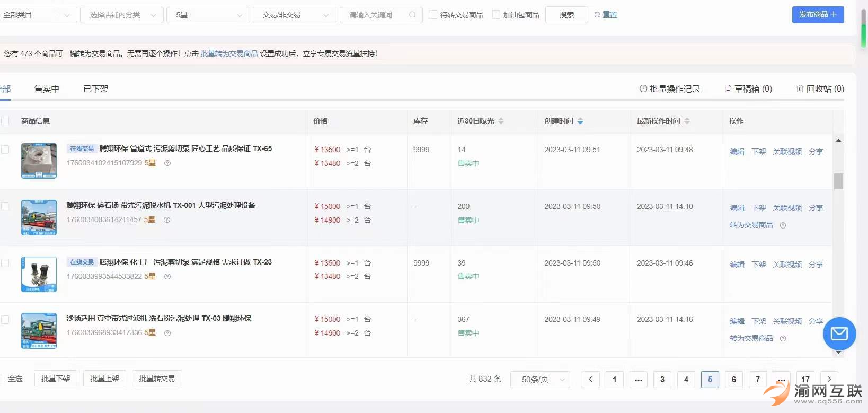Sort by 创建时间 column arrows
The height and width of the screenshot is (413, 868).
(580, 121)
